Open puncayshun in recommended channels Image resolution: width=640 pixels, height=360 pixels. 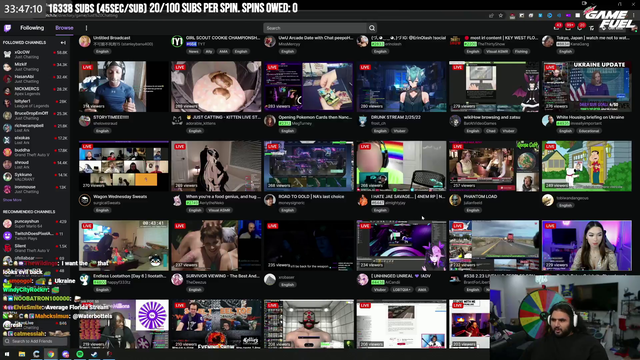coord(35,224)
